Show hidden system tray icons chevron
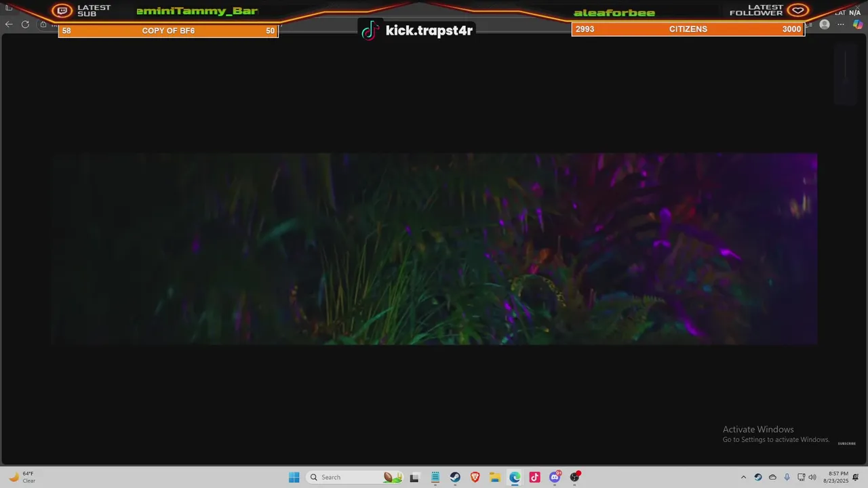Viewport: 868px width, 488px height. tap(743, 477)
